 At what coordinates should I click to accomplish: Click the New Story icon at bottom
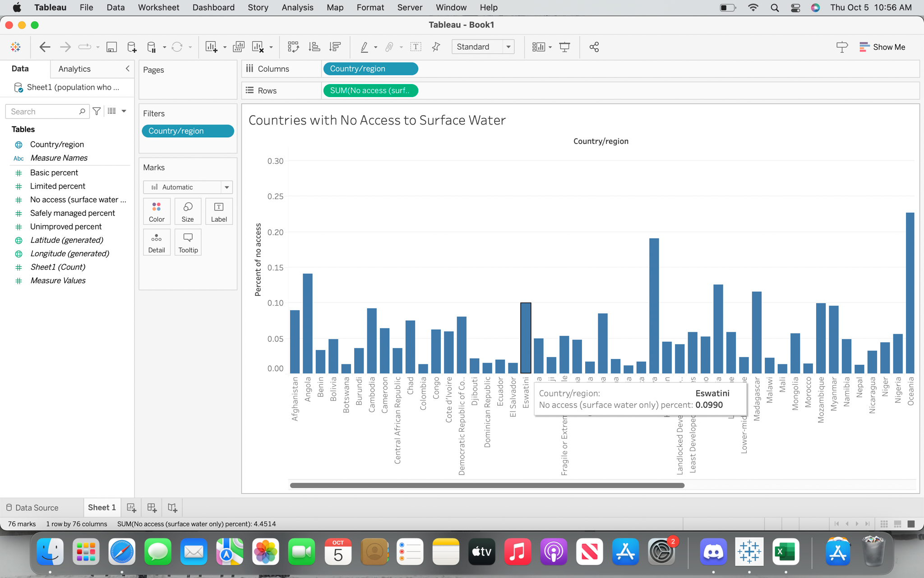tap(172, 508)
